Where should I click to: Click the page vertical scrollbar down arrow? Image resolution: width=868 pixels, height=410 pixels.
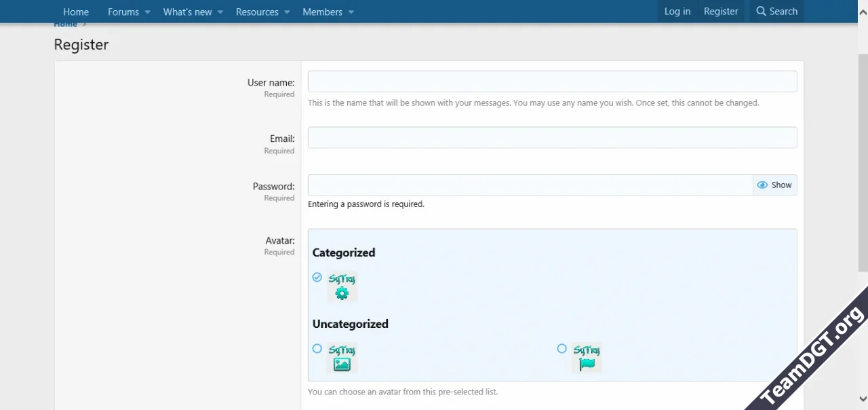click(x=862, y=399)
